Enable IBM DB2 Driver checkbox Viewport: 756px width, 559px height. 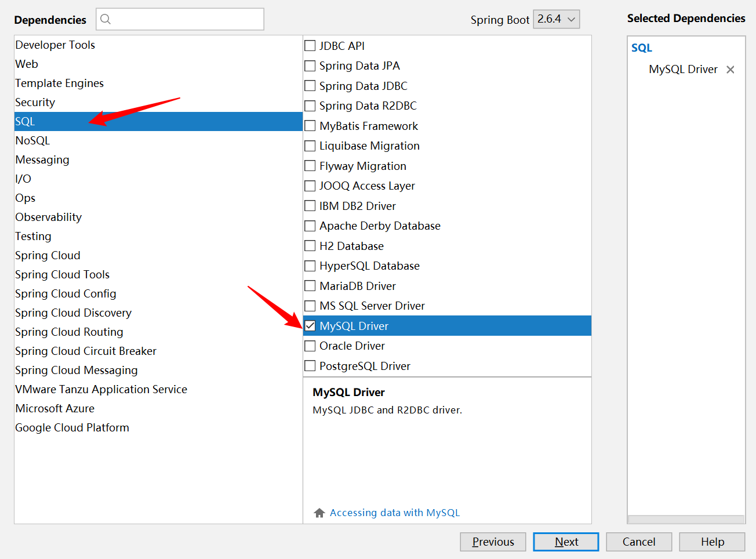pos(310,206)
